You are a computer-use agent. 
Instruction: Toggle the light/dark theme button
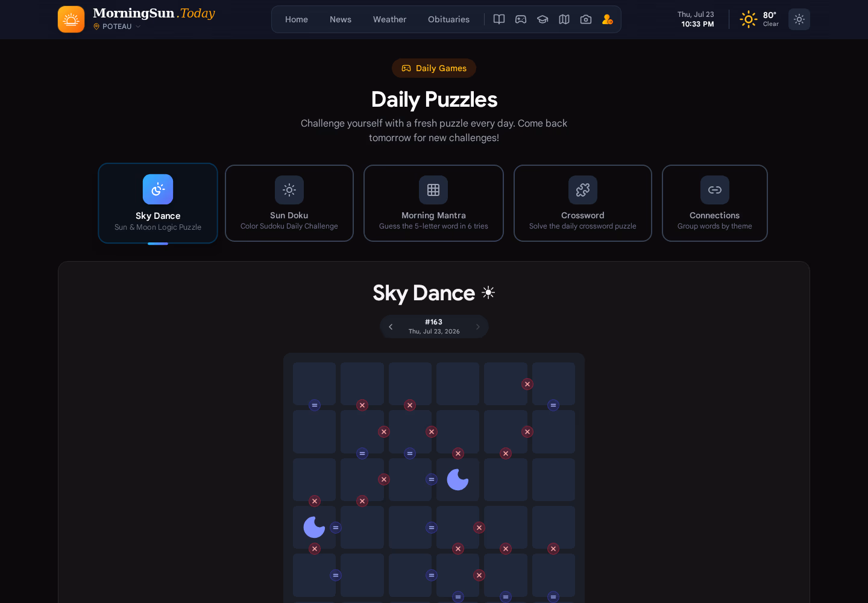click(x=799, y=19)
